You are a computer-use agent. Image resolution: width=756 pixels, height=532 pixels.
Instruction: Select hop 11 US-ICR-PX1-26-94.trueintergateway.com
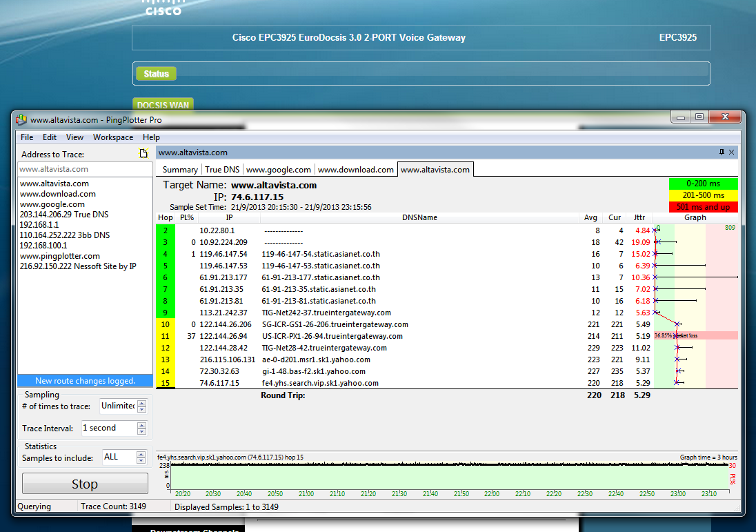pos(447,336)
